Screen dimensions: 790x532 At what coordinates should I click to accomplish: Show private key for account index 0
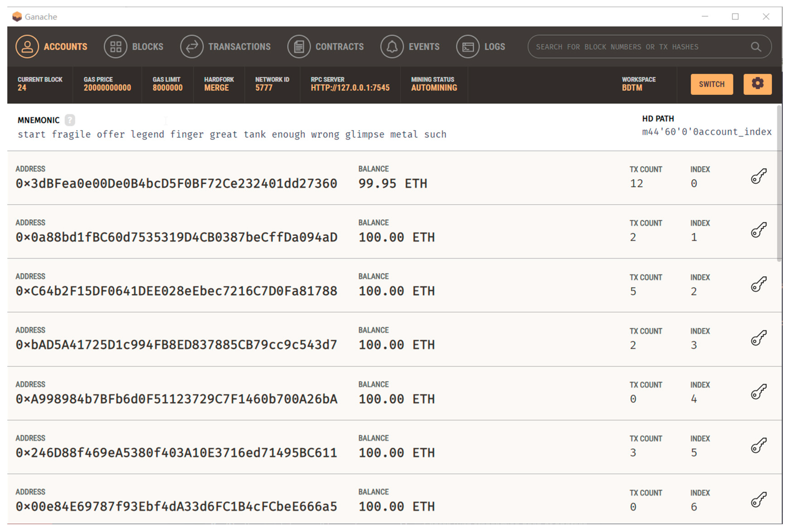click(758, 176)
